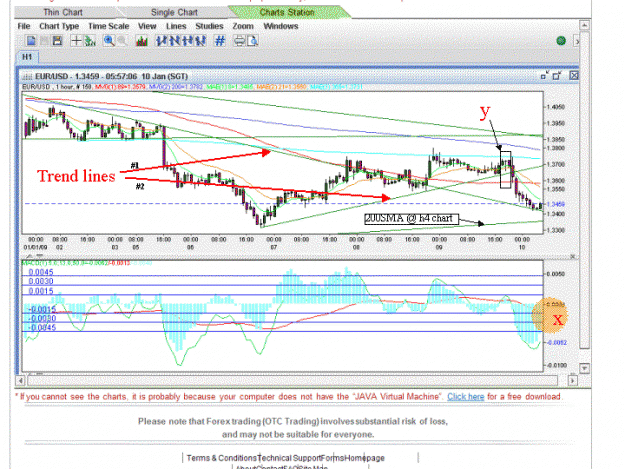The width and height of the screenshot is (625, 469).
Task: Click the 1.4050 price axis label
Action: pos(555,107)
